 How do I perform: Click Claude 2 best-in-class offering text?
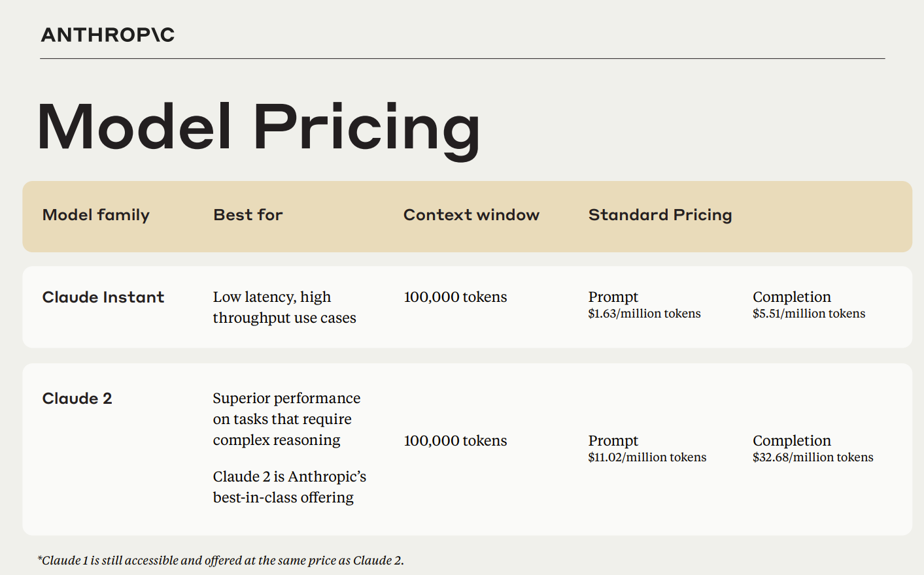290,487
